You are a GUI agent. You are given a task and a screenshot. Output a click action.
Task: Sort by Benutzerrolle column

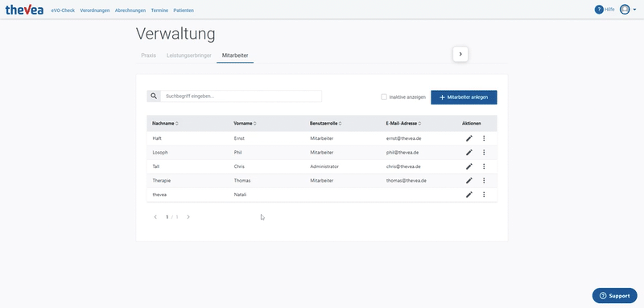coord(326,124)
